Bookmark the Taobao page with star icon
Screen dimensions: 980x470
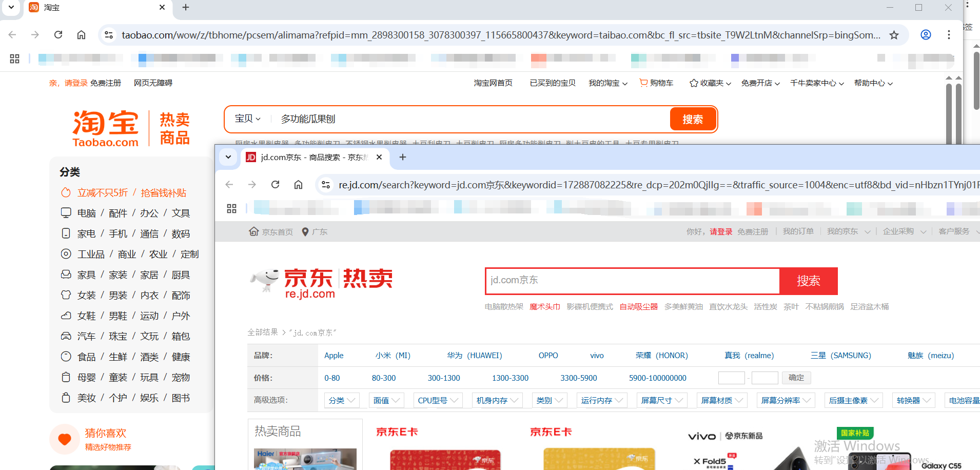point(894,35)
